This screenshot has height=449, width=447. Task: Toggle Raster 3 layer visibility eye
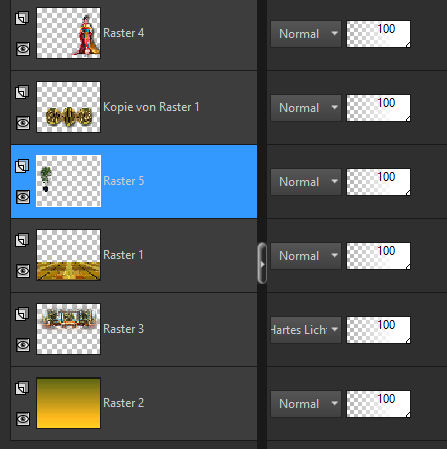pyautogui.click(x=23, y=345)
